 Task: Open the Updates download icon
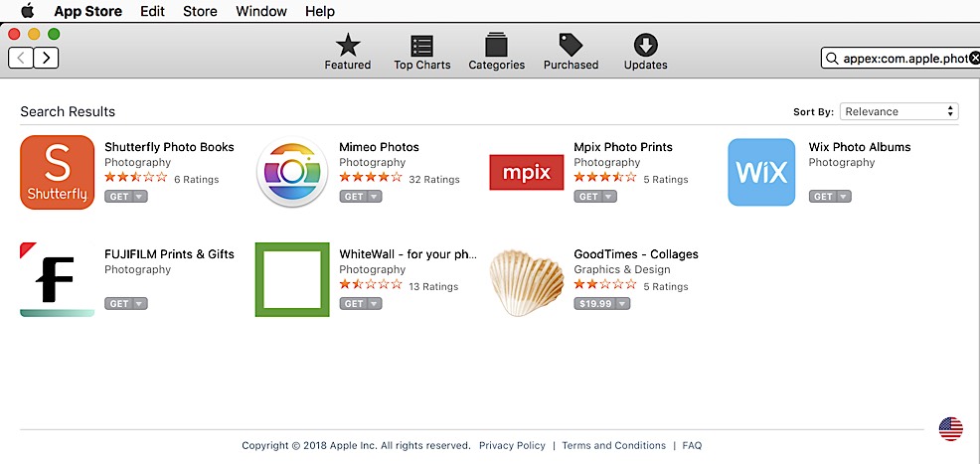pyautogui.click(x=645, y=46)
